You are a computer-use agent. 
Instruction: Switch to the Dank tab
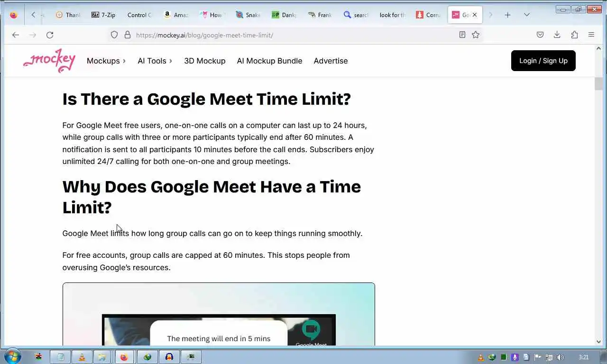pyautogui.click(x=284, y=15)
